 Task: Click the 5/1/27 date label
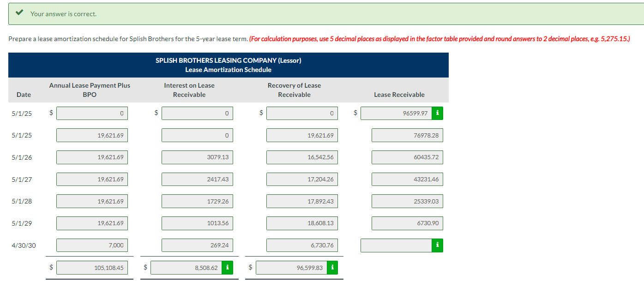22,179
